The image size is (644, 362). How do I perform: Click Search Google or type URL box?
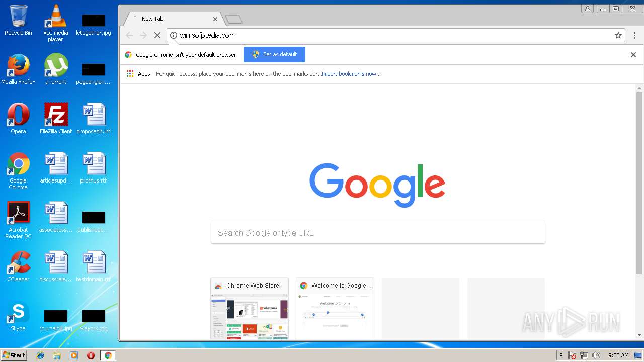378,233
